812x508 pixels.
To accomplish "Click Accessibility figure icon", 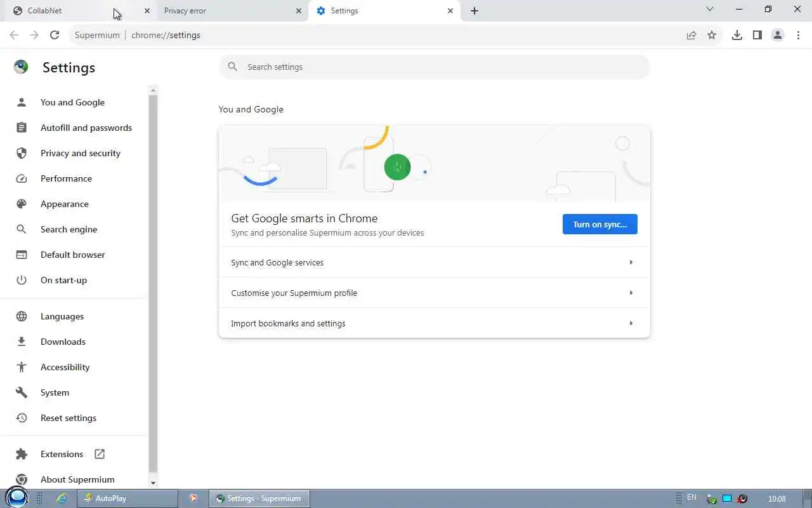I will click(22, 367).
